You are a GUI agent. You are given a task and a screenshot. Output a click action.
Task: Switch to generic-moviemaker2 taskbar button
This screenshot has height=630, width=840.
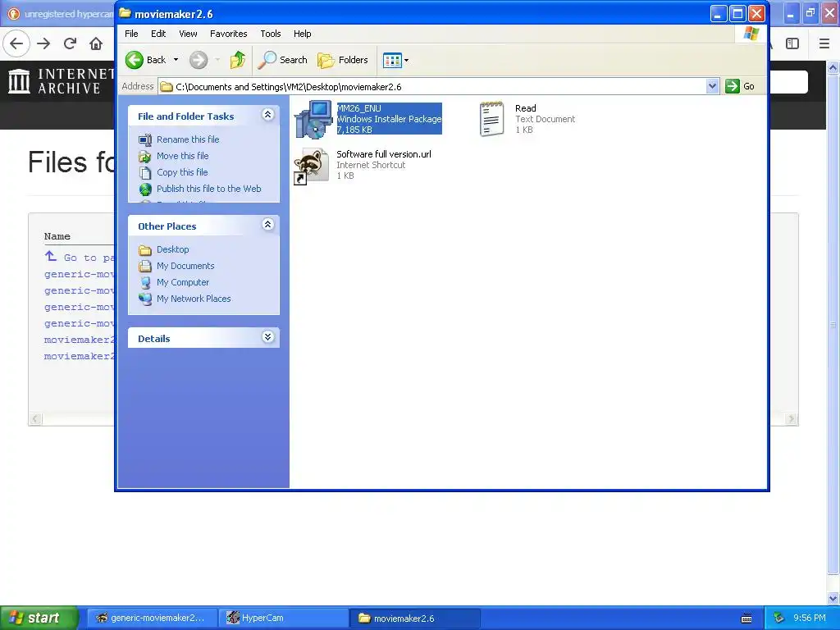[152, 619]
